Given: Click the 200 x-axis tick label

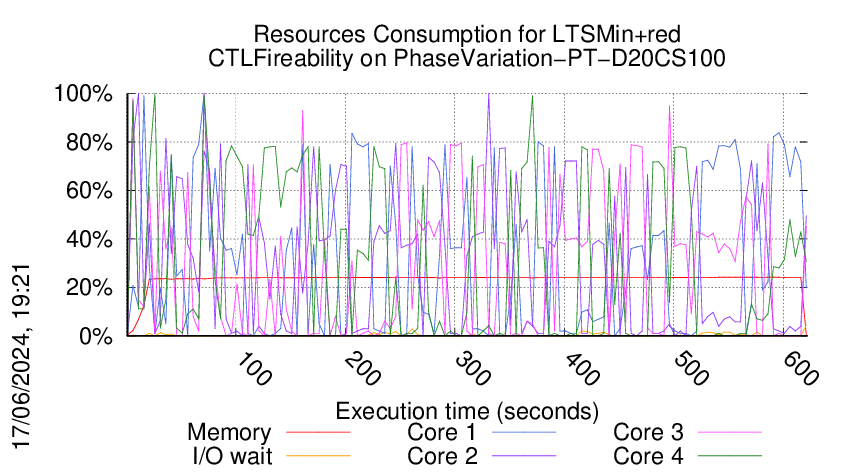Looking at the screenshot, I should 363,370.
